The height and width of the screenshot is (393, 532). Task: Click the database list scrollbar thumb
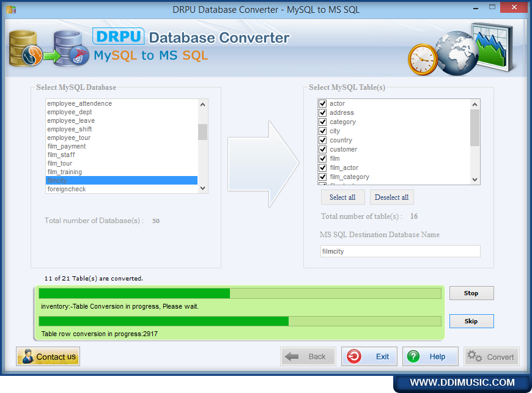[x=202, y=132]
